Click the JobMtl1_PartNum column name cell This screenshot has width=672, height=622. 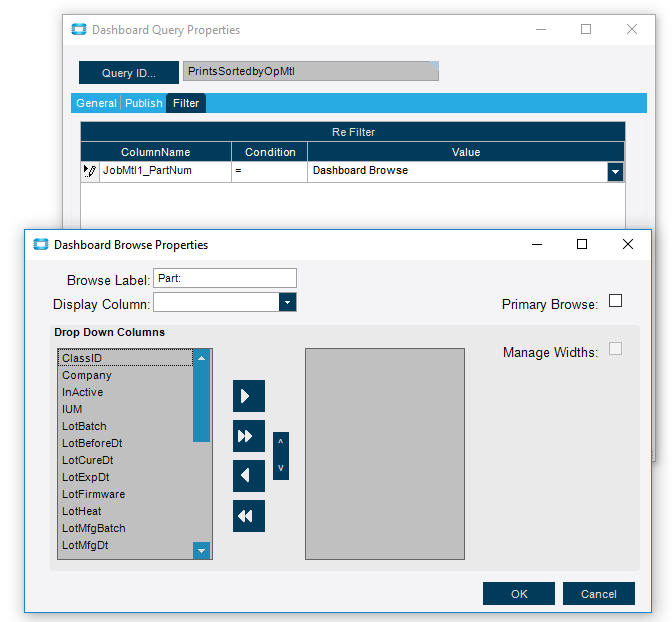pyautogui.click(x=165, y=171)
